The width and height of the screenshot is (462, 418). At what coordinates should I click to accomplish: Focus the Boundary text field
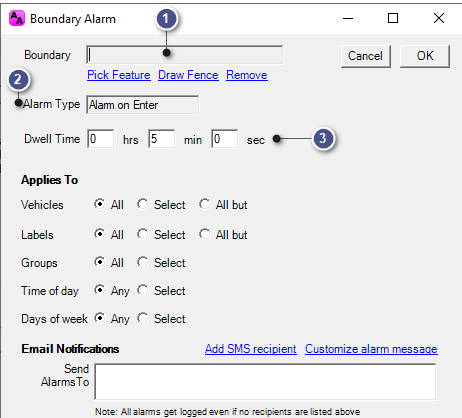pyautogui.click(x=185, y=55)
